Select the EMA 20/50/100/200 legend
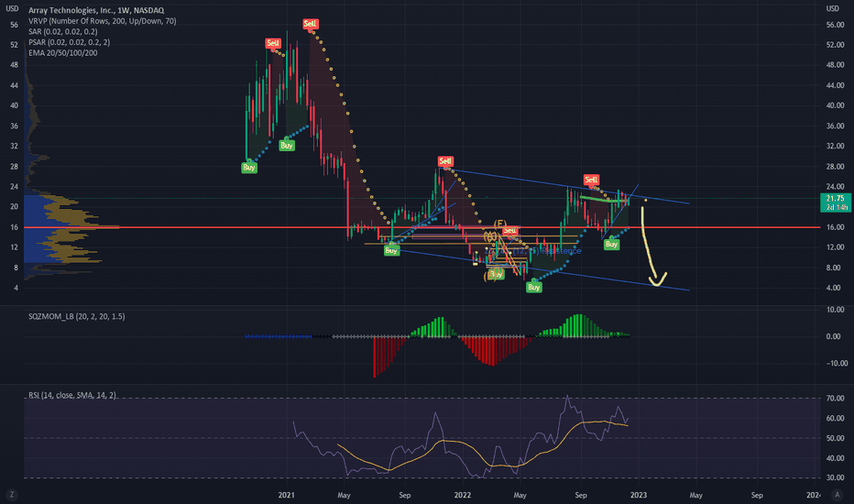The width and height of the screenshot is (854, 504). coord(63,53)
